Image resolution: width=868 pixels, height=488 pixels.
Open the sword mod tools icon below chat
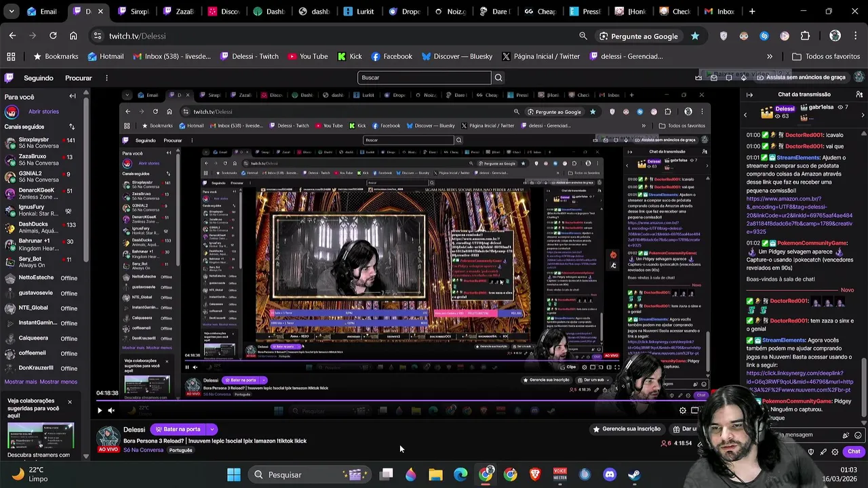pyautogui.click(x=823, y=452)
